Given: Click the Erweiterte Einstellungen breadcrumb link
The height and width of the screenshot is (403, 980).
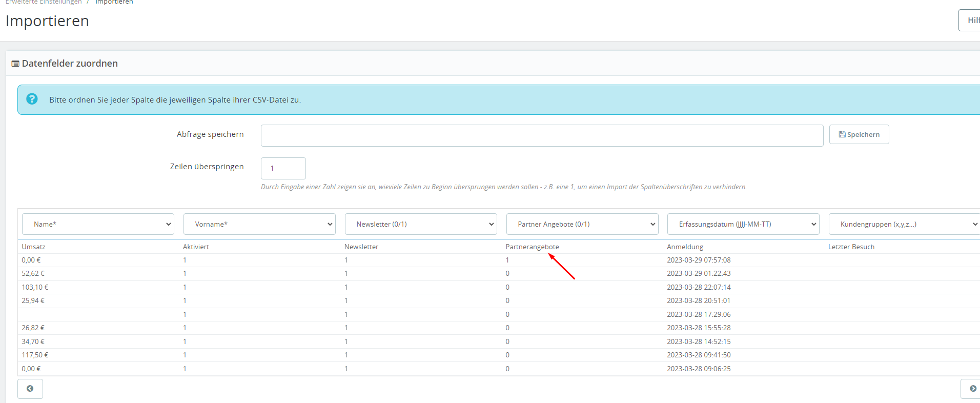Looking at the screenshot, I should pyautogui.click(x=44, y=2).
